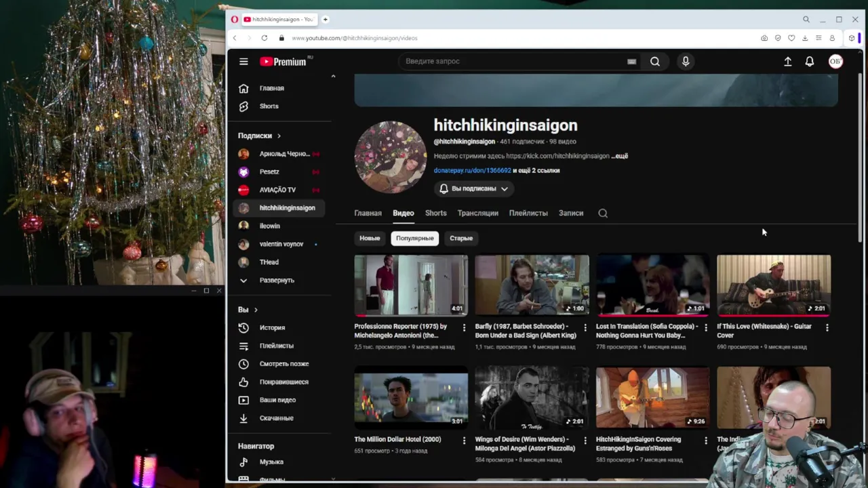Switch to the channel Видео tab
This screenshot has width=868, height=488.
pos(403,213)
